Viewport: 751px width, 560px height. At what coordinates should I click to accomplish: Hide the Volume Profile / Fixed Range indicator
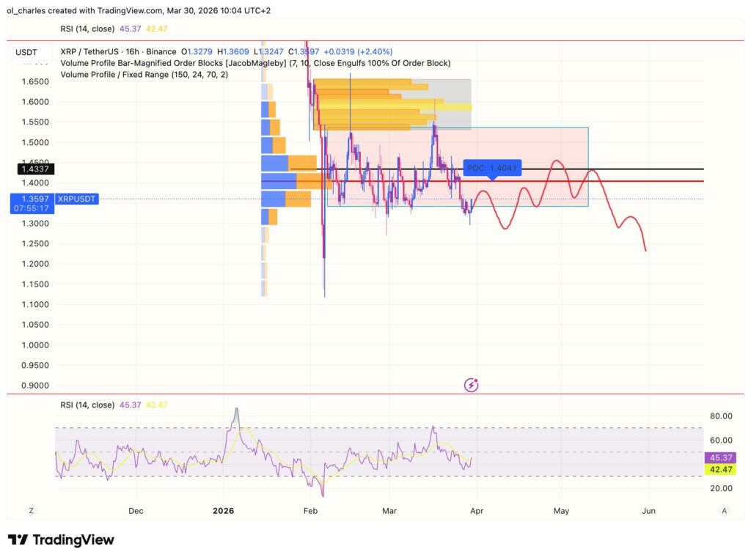[x=143, y=74]
